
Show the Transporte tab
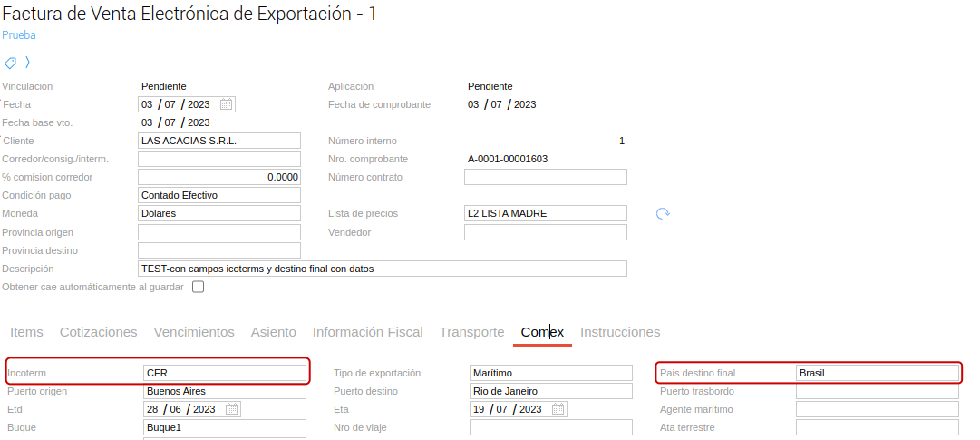pyautogui.click(x=471, y=332)
